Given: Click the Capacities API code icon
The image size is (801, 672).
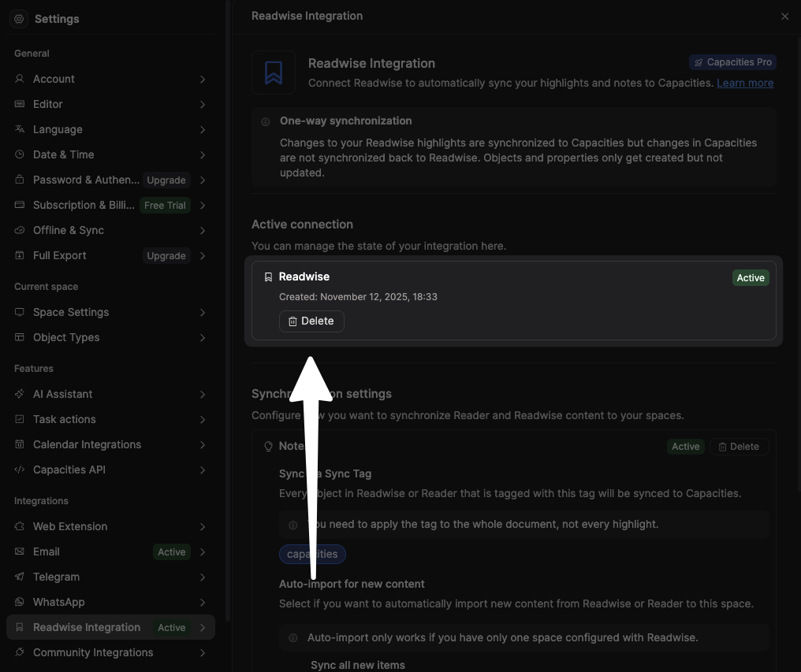Looking at the screenshot, I should 20,470.
